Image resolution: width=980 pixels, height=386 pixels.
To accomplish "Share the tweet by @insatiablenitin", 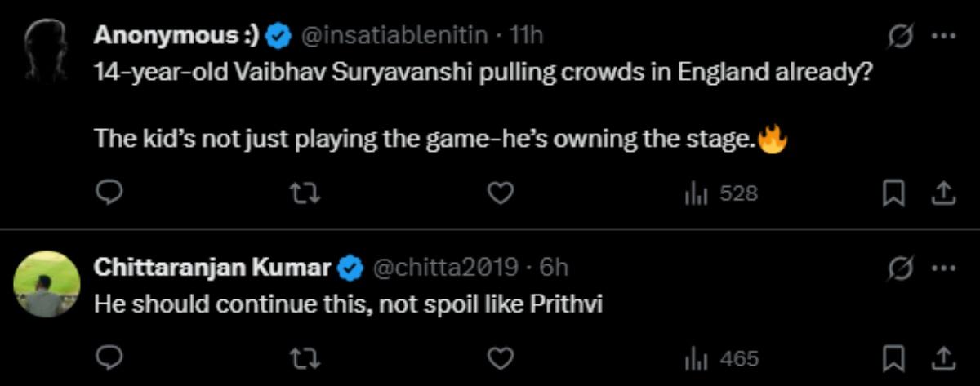I will pyautogui.click(x=942, y=193).
